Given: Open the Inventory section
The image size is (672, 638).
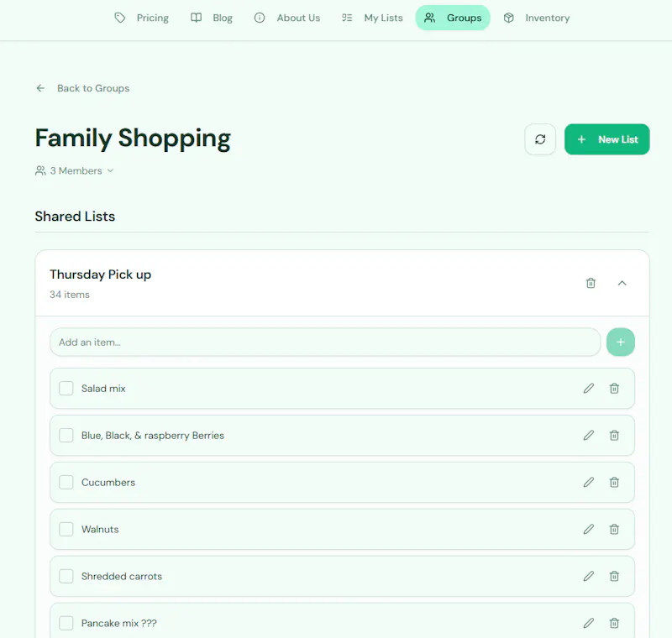Looking at the screenshot, I should (x=537, y=18).
